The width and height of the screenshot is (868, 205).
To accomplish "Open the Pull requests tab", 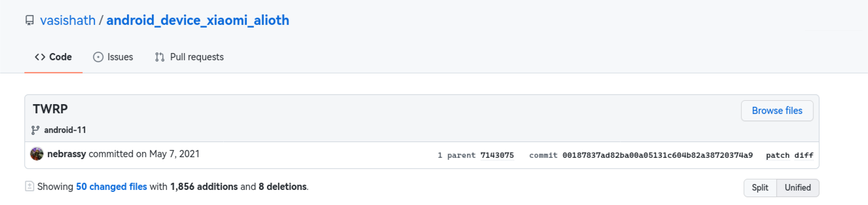I will pyautogui.click(x=189, y=57).
